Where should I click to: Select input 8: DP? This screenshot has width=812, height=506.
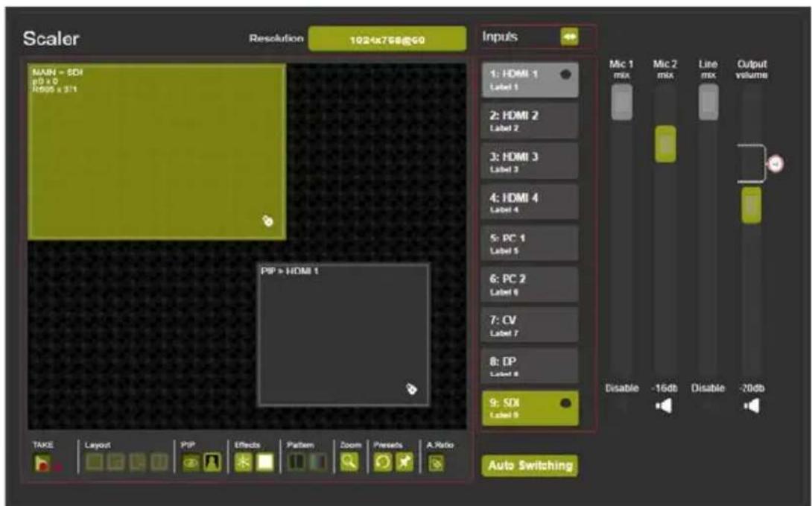pos(530,366)
